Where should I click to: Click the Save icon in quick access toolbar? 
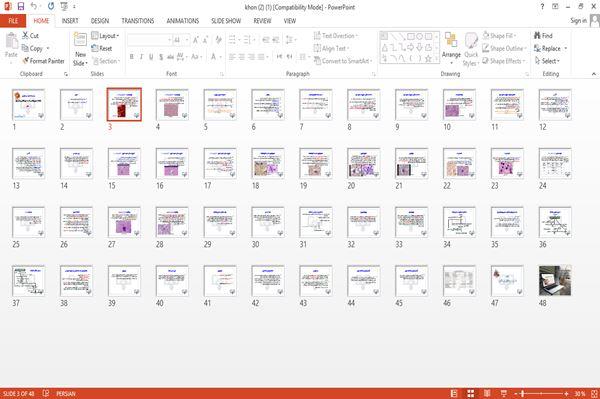tap(20, 7)
